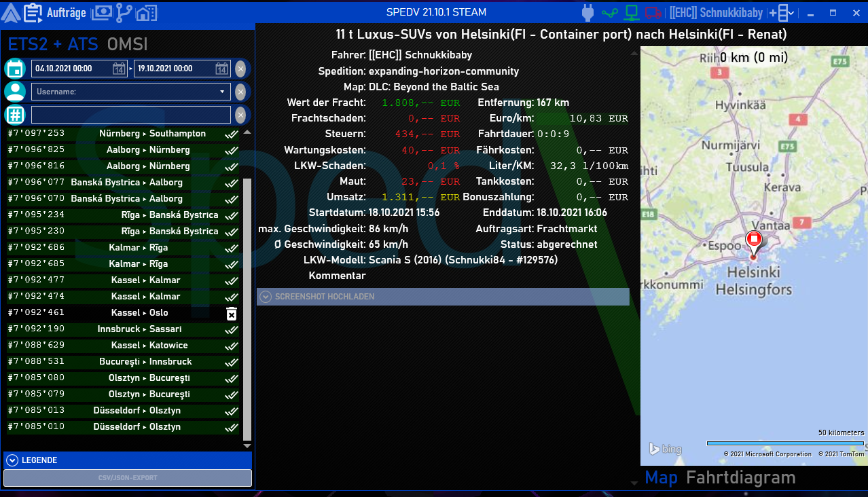The width and height of the screenshot is (868, 497).
Task: Expand the SCREENSHOT HOCHLADEN section
Action: pyautogui.click(x=443, y=297)
